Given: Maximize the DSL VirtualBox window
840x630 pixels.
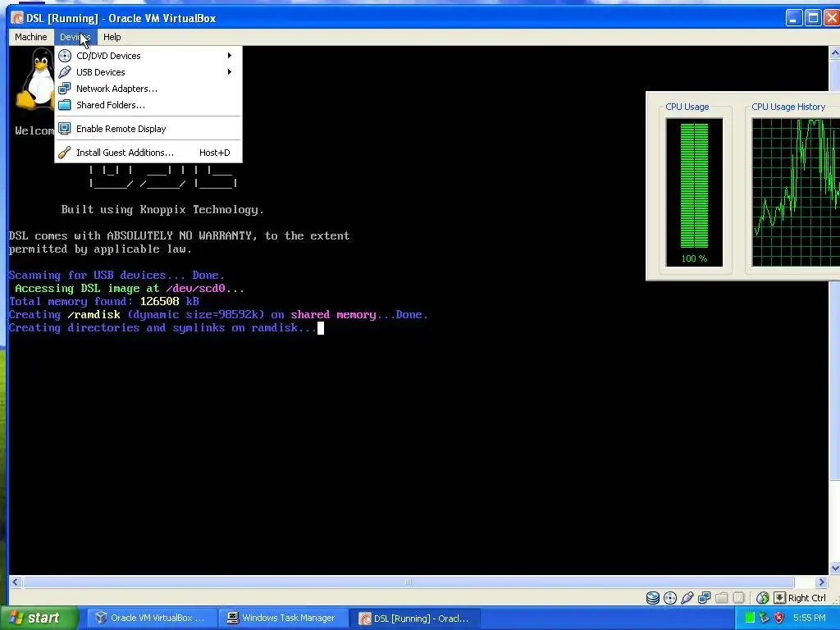Looking at the screenshot, I should pos(813,18).
